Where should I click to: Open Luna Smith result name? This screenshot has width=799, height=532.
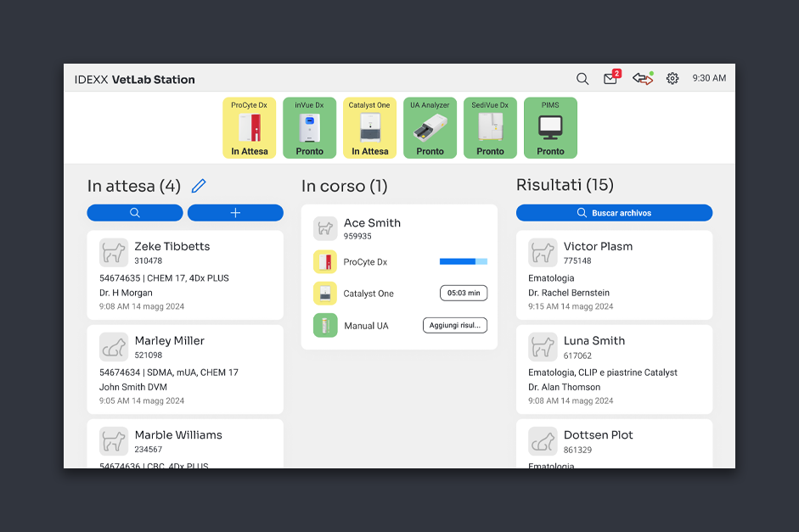594,340
